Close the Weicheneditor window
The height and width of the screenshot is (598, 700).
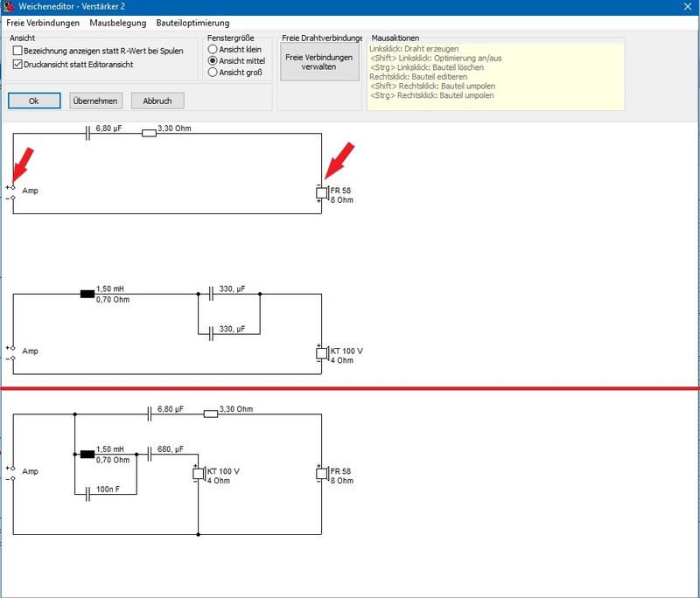[688, 7]
